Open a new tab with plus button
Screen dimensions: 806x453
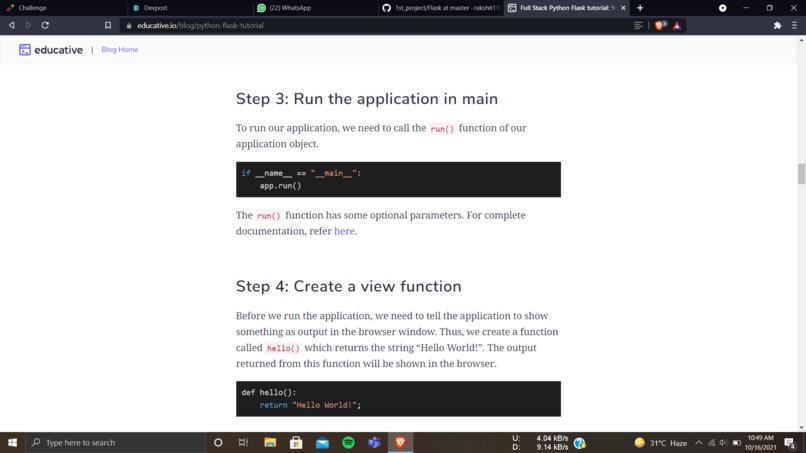[x=640, y=8]
